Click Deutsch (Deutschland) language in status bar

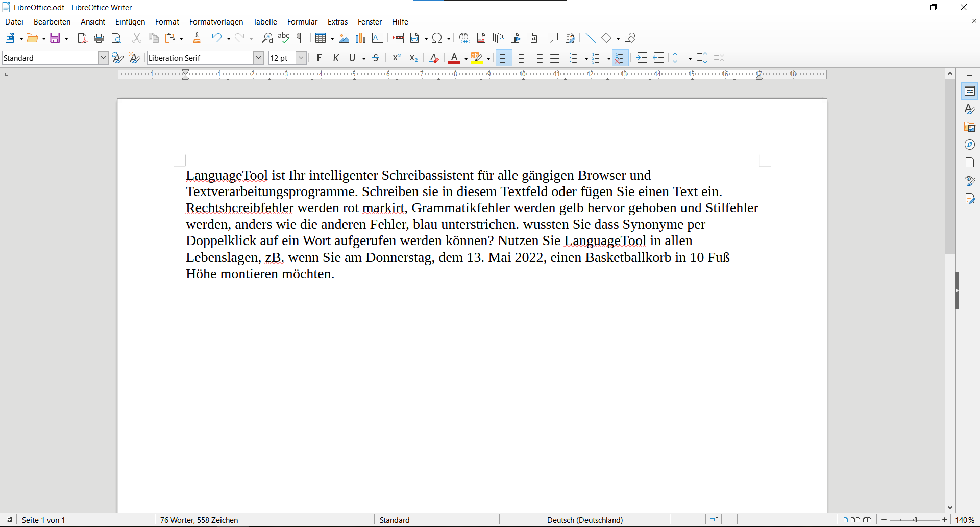coord(585,520)
